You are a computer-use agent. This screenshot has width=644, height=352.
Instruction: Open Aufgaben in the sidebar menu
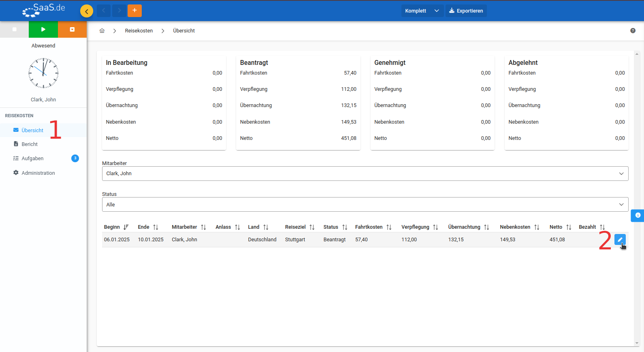pos(32,159)
